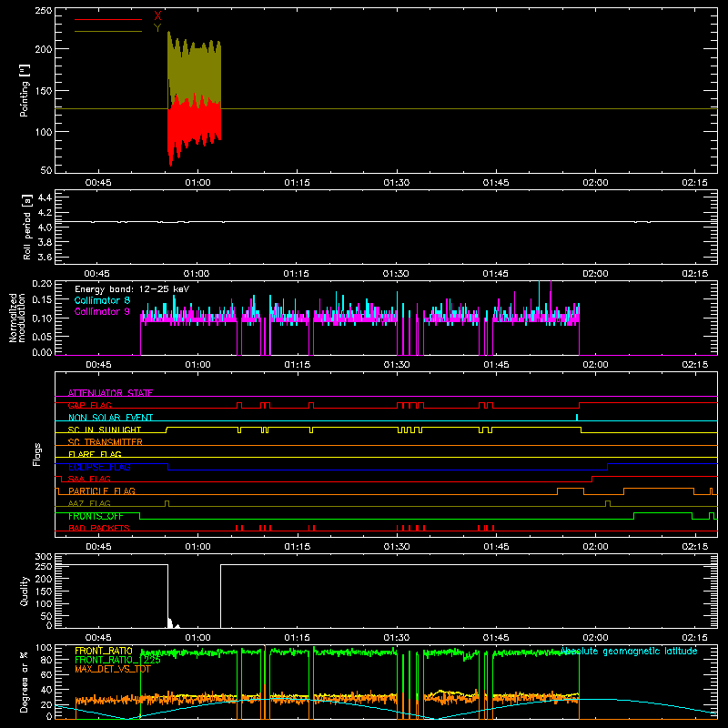Click the Quality axis title

(x=25, y=591)
